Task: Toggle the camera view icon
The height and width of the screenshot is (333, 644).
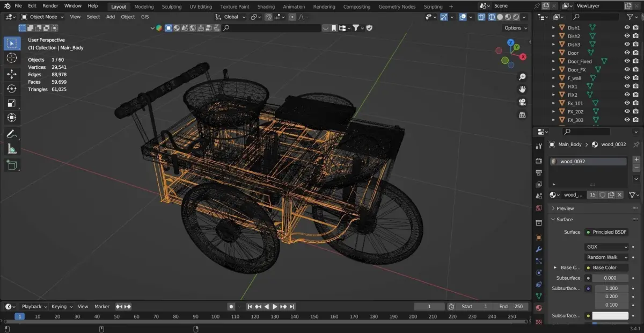Action: 522,102
